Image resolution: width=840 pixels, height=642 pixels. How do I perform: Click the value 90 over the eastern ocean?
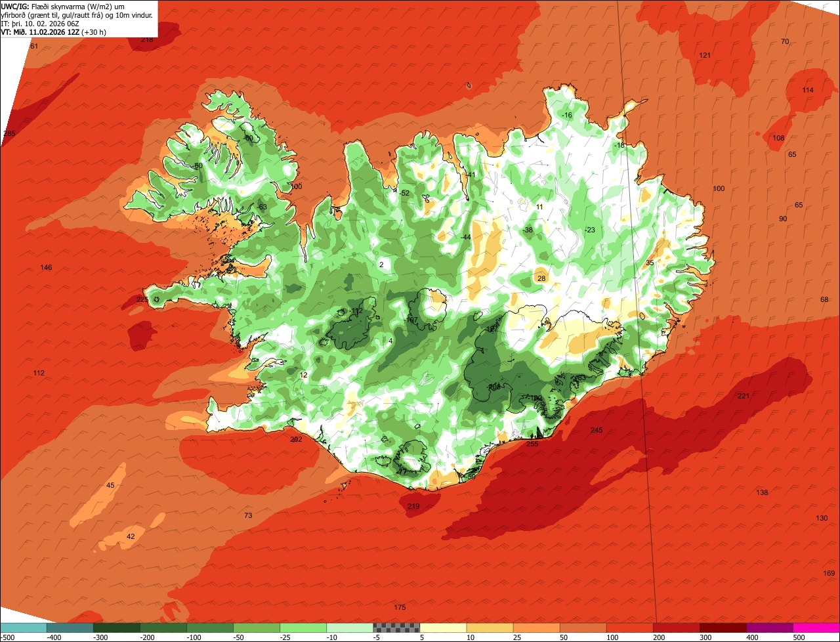(x=783, y=219)
